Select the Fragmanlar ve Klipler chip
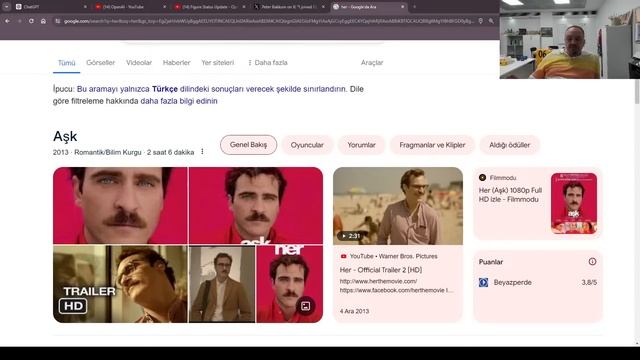 (x=432, y=145)
